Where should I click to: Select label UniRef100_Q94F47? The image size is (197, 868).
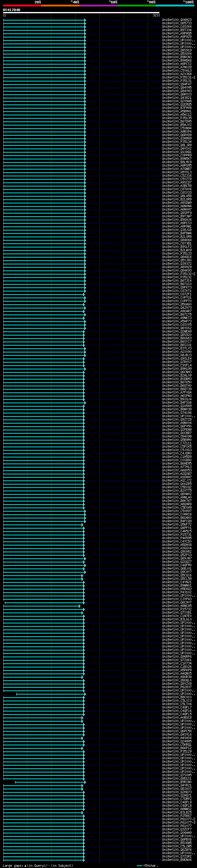[177, 84]
